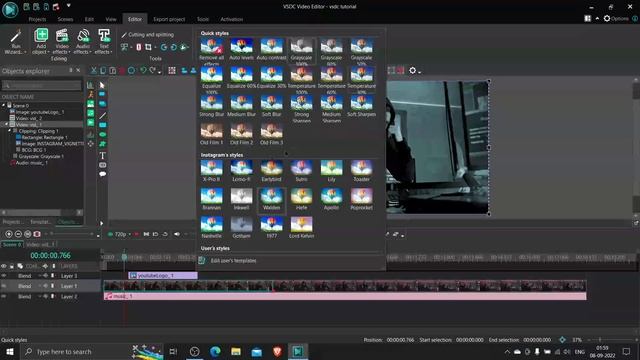Apply the Inkwell Instagram style
The image size is (640, 360).
(241, 200)
